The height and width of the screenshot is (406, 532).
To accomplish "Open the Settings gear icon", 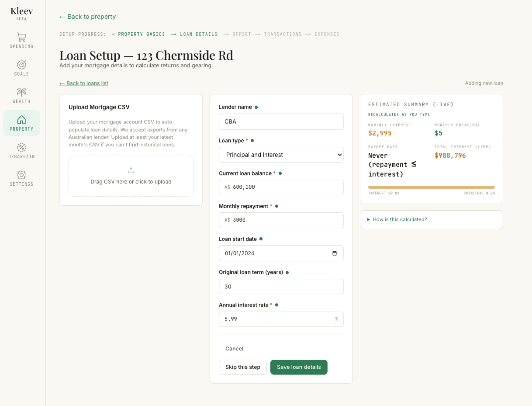I will coord(22,175).
